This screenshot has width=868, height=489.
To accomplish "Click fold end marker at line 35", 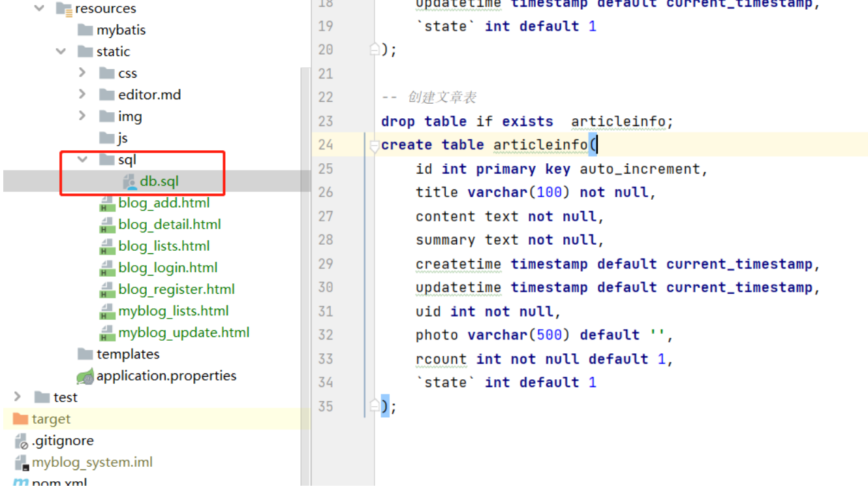I will pos(375,406).
